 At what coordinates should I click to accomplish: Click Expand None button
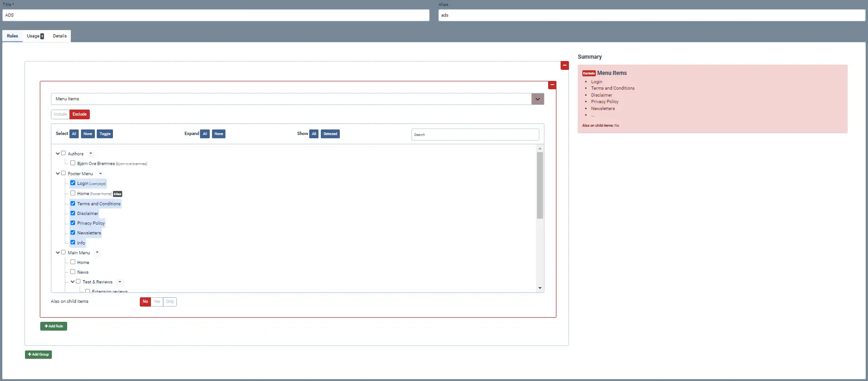click(x=219, y=134)
